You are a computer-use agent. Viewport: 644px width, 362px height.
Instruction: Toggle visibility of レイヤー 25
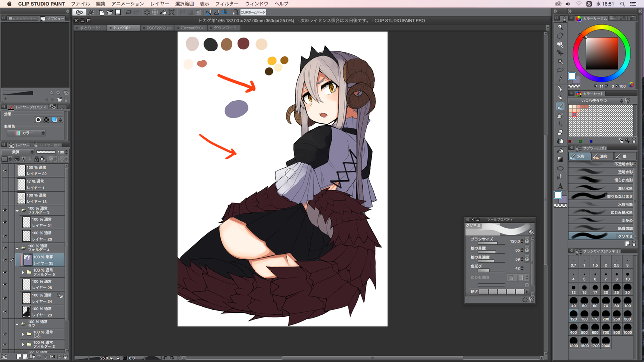tap(5, 284)
